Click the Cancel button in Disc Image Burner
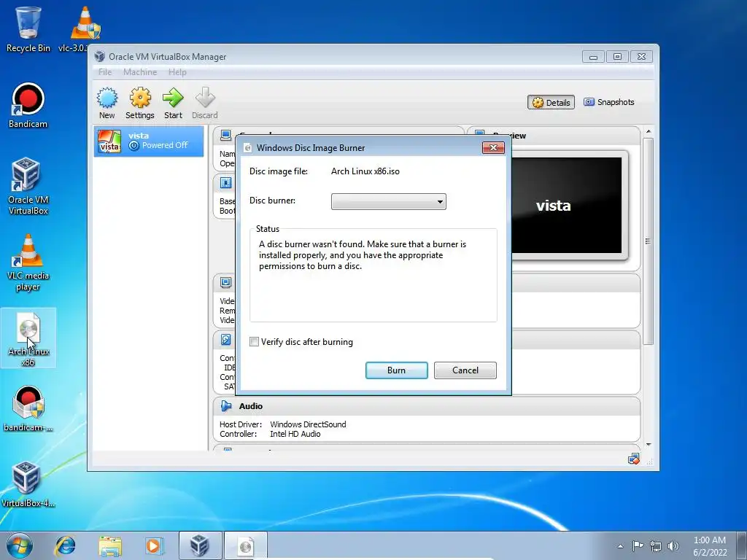 click(465, 370)
